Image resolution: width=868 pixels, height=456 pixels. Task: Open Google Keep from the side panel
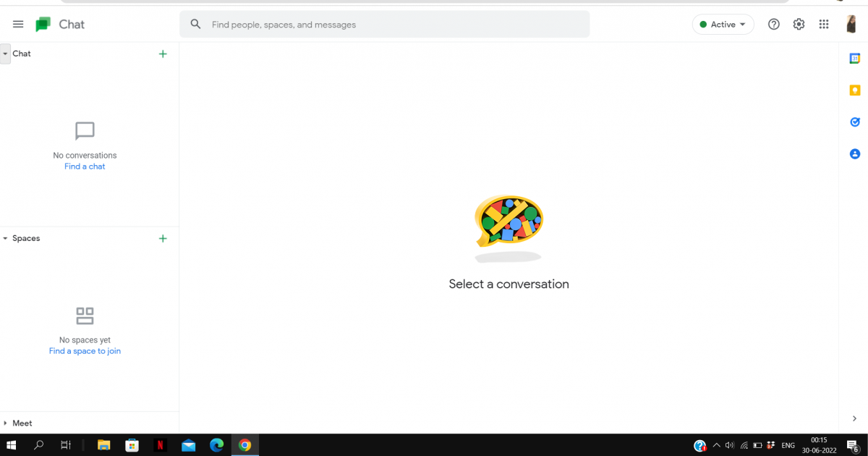pos(854,90)
